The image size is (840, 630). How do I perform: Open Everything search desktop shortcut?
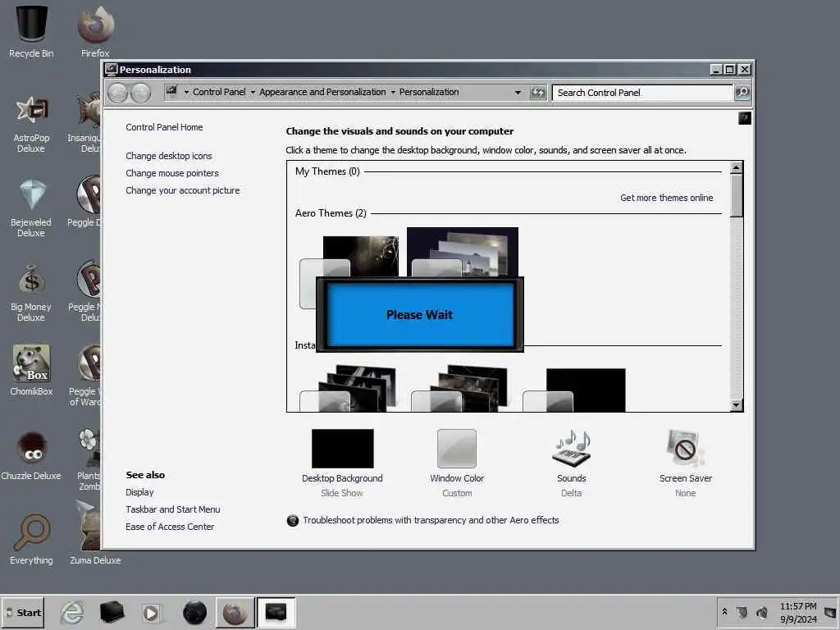pyautogui.click(x=31, y=539)
